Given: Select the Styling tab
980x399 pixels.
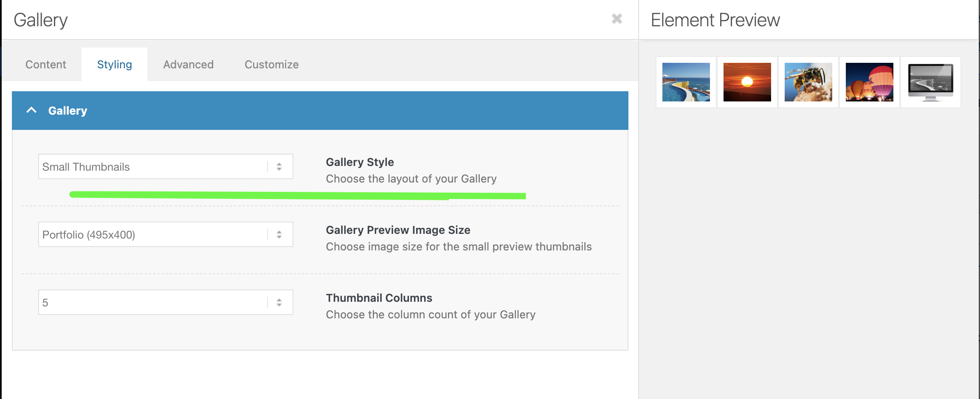Looking at the screenshot, I should (114, 65).
